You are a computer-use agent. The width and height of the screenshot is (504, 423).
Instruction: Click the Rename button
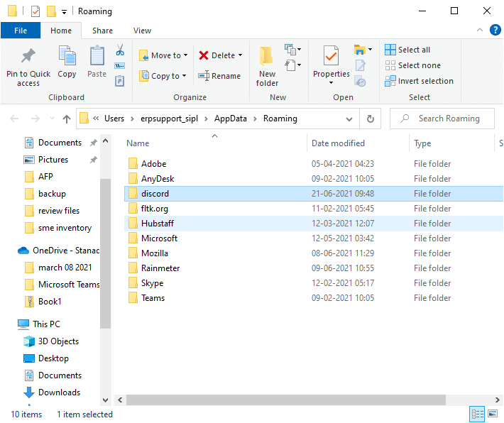tap(219, 76)
